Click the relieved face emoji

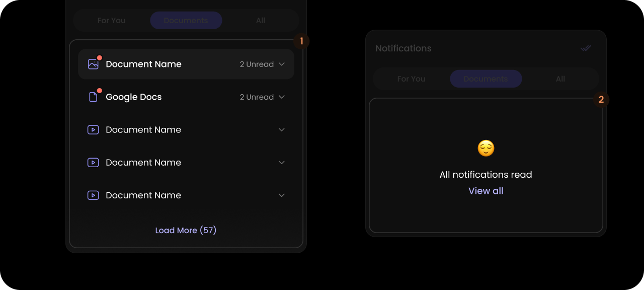(486, 148)
